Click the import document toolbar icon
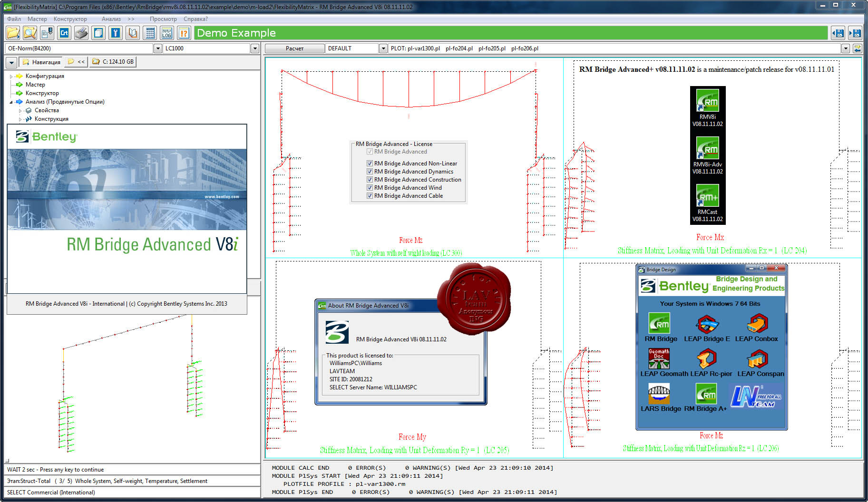 click(x=47, y=33)
